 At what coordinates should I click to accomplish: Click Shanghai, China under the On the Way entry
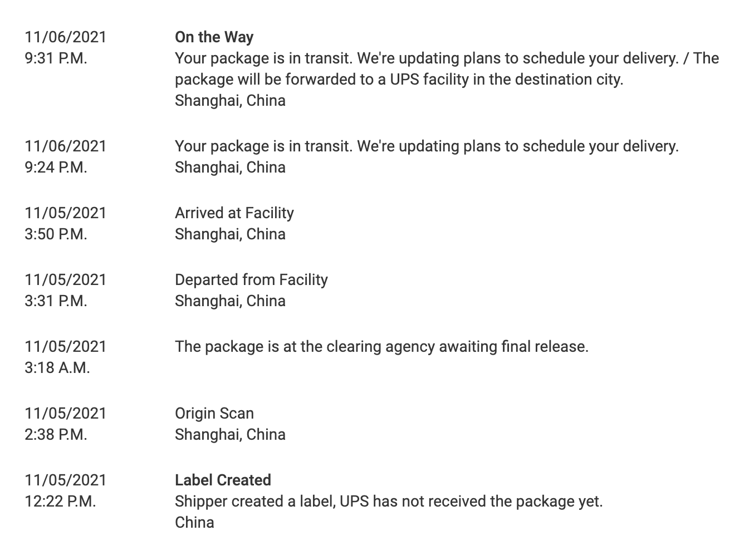pos(230,101)
